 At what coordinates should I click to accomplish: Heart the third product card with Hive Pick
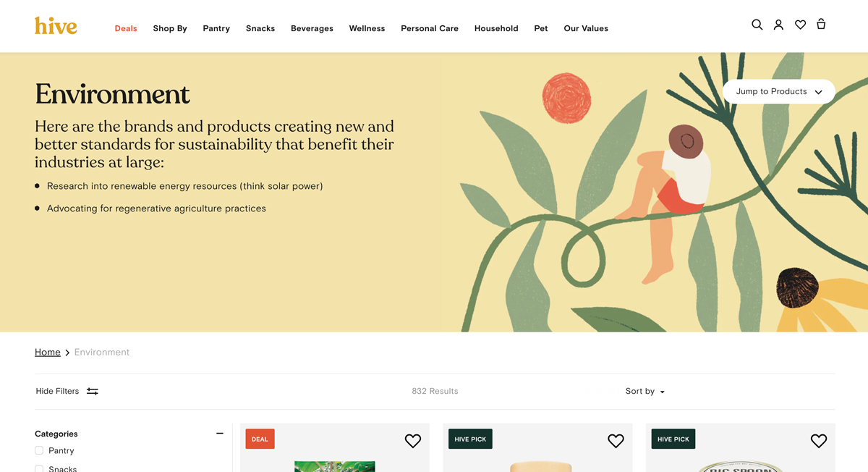click(x=818, y=441)
